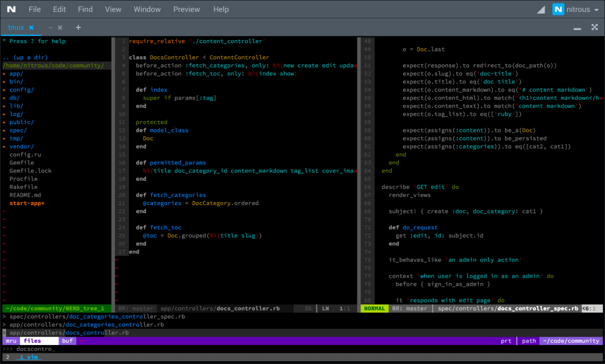Select the mru mode in CtrlP bar

[11, 341]
